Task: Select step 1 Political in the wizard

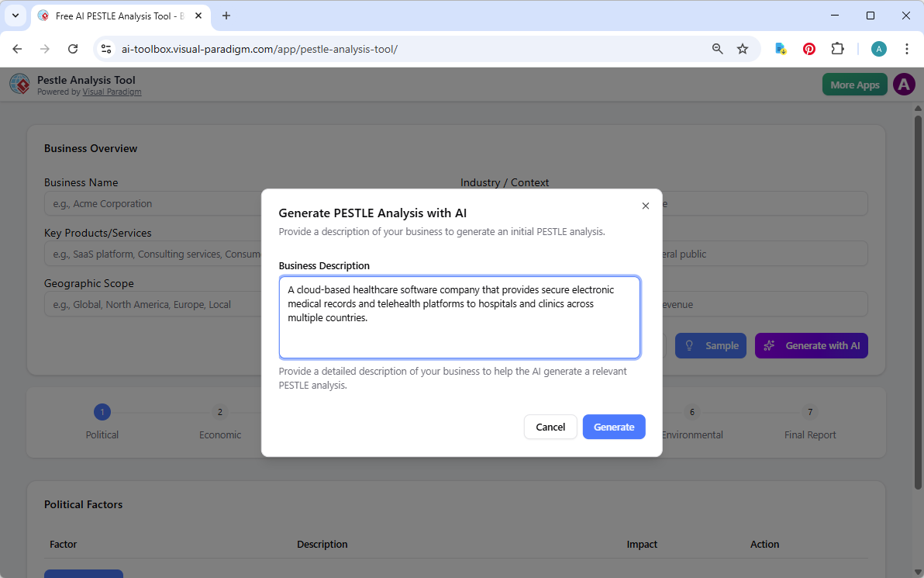Action: tap(102, 412)
